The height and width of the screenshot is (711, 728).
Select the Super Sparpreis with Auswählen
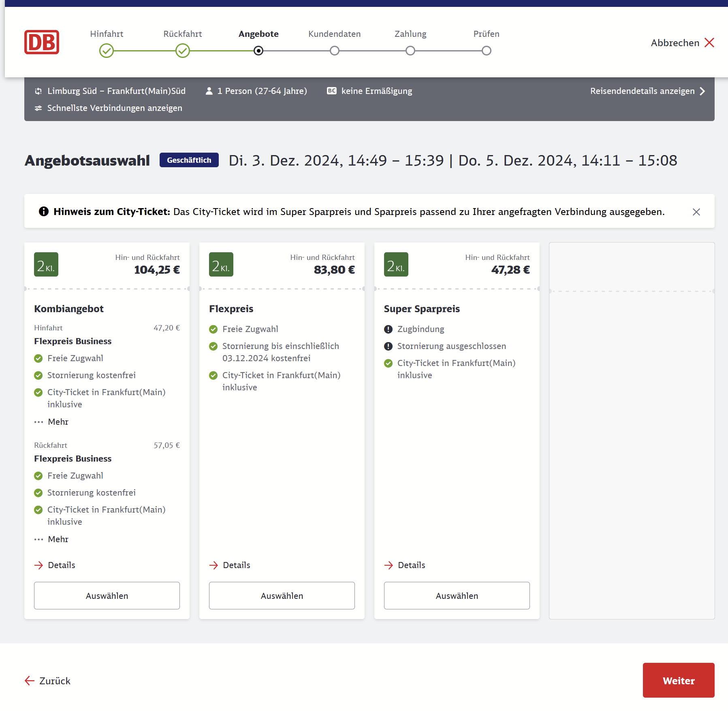(x=457, y=596)
